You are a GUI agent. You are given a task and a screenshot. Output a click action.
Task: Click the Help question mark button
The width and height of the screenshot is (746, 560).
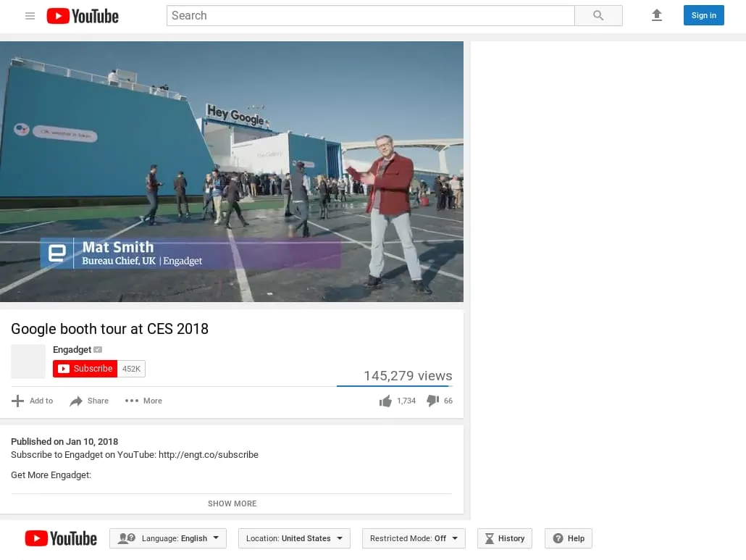[x=568, y=538]
